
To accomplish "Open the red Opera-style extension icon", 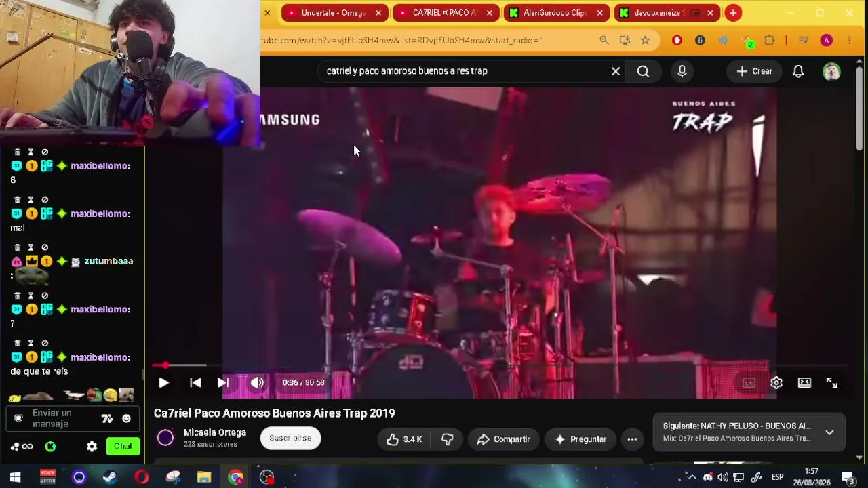I will 677,41.
